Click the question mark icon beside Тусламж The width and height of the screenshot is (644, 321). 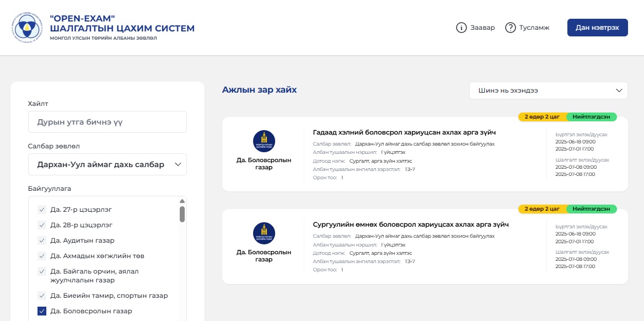[x=510, y=28]
